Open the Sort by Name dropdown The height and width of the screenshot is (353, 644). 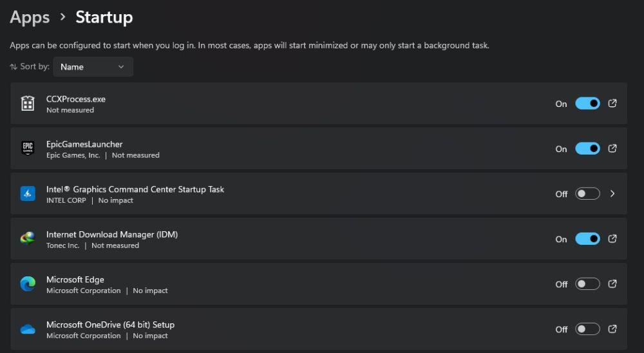pyautogui.click(x=93, y=66)
